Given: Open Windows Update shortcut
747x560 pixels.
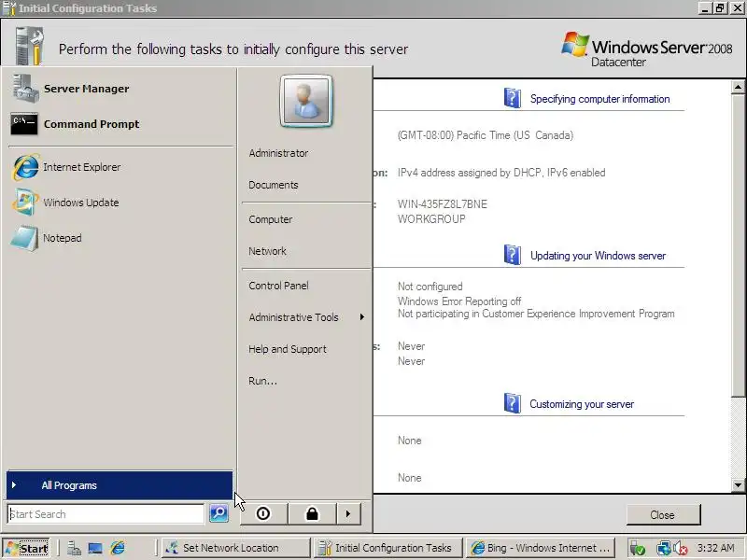Looking at the screenshot, I should pos(120,203).
